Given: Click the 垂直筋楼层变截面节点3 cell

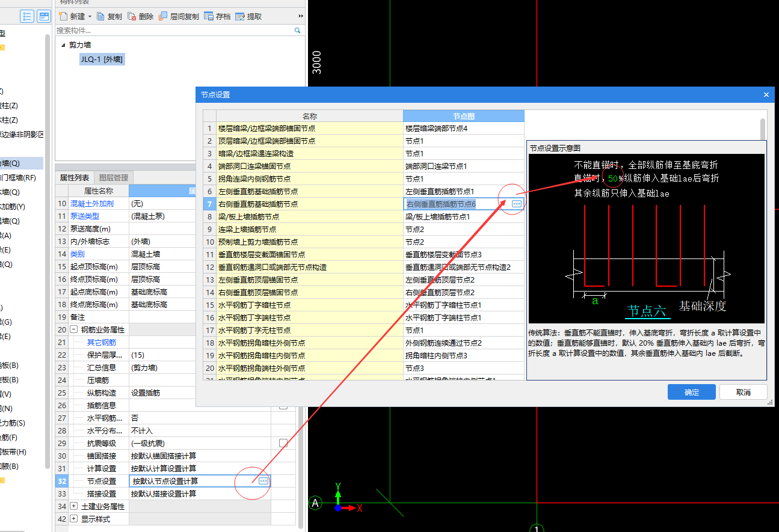Looking at the screenshot, I should 464,255.
